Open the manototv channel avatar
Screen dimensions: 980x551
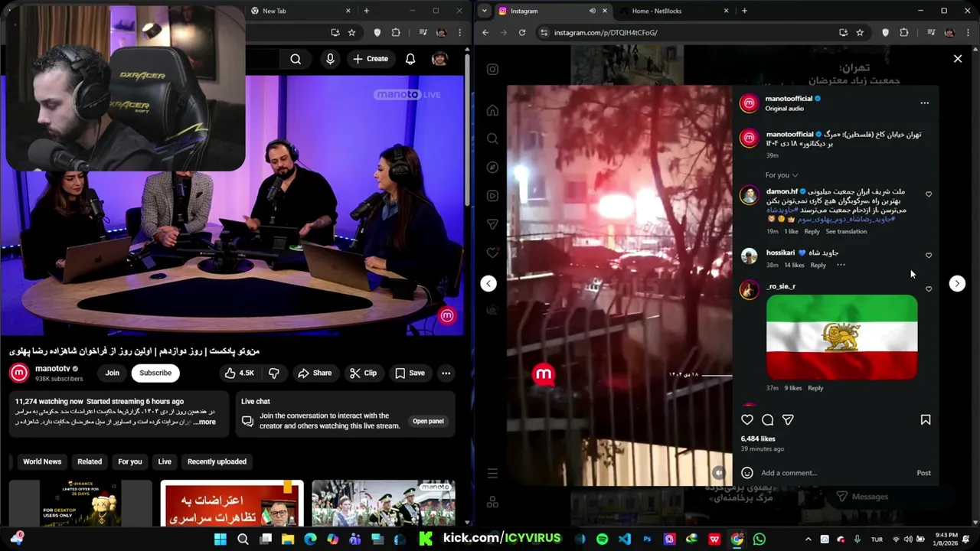(19, 373)
